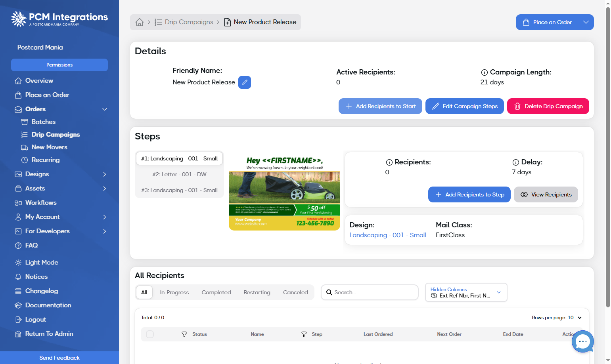Select the Restarting tab

pyautogui.click(x=257, y=292)
